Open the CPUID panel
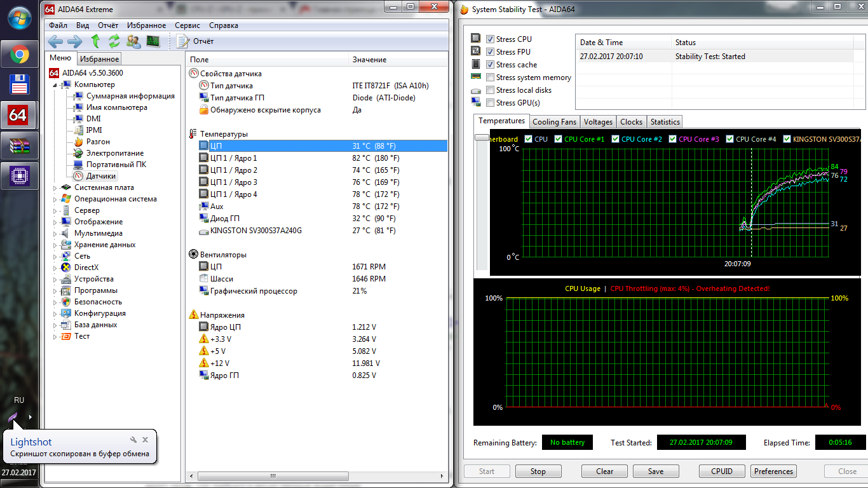868x488 pixels. 722,471
